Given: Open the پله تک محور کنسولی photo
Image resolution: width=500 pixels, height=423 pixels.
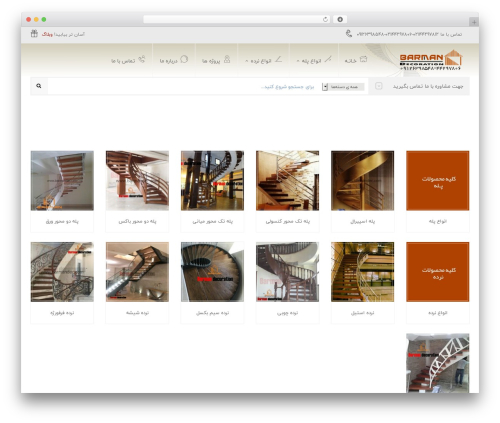Looking at the screenshot, I should (287, 180).
